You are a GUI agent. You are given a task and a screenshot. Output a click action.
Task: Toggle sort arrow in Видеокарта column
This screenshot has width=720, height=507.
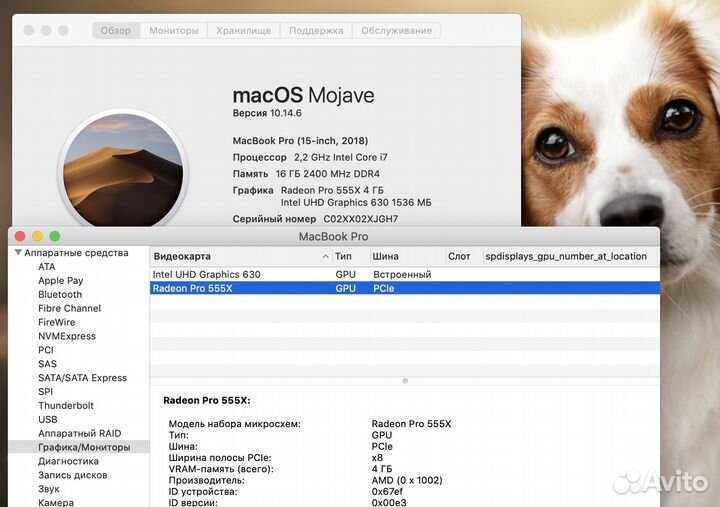coord(326,257)
